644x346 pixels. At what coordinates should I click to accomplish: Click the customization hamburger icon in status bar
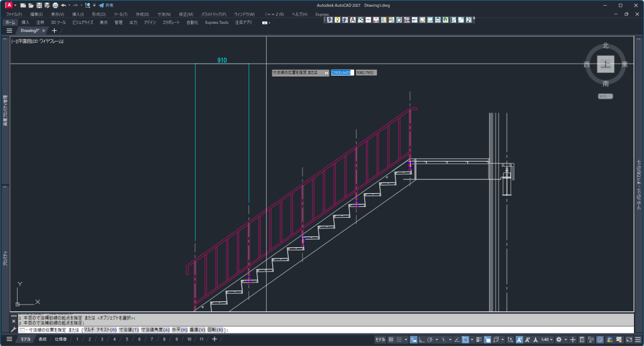coord(638,340)
